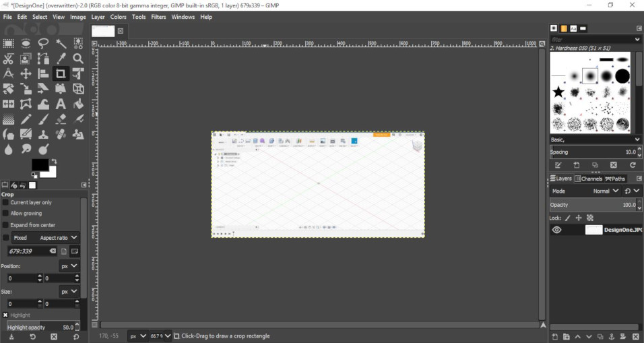The height and width of the screenshot is (343, 644).
Task: Select the Text tool
Action: tap(61, 104)
